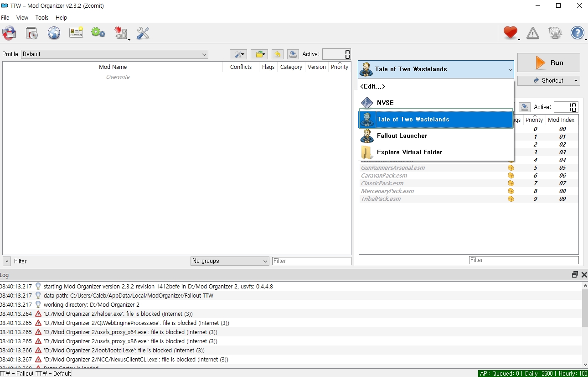Click package icon on MercenaryPack.esm row
588x377 pixels.
coord(511,191)
